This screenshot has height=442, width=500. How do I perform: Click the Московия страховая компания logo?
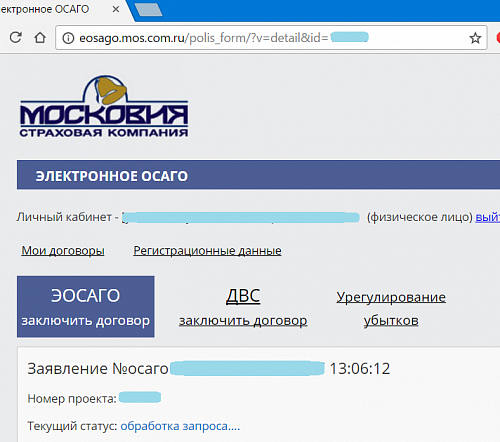[x=104, y=106]
